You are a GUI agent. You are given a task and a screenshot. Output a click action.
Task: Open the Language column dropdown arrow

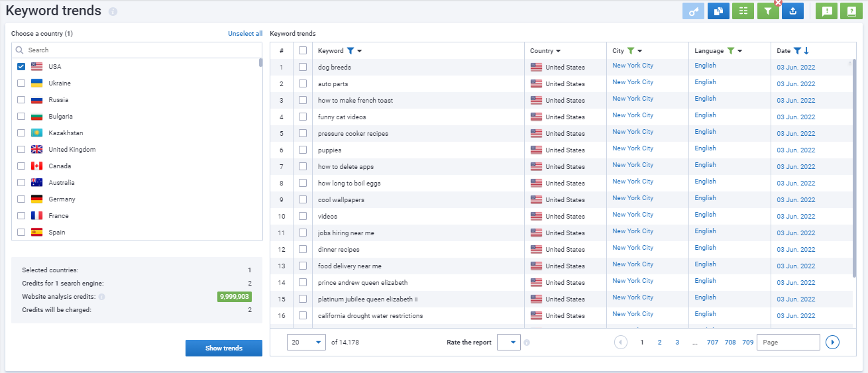click(739, 51)
